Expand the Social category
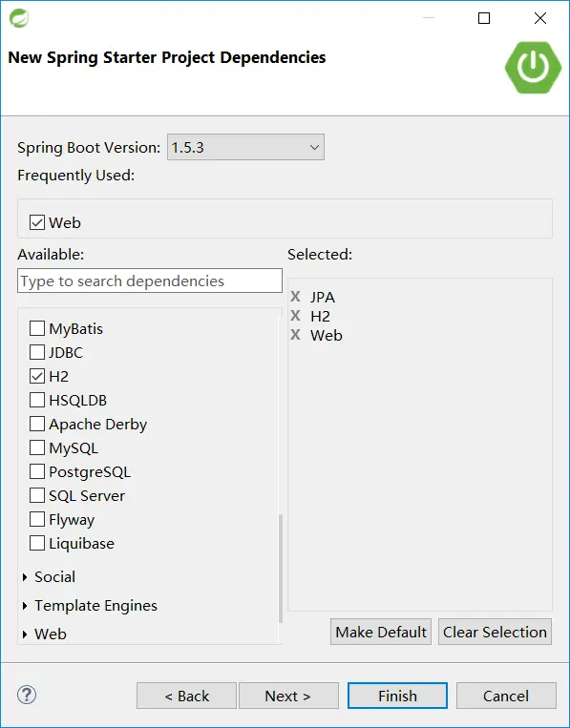The height and width of the screenshot is (728, 570). (25, 577)
